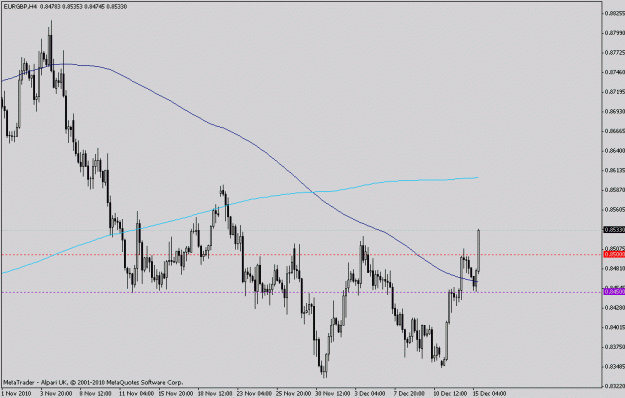Click the 0.83485 price axis label
Image resolution: width=625 pixels, height=398 pixels.
pyautogui.click(x=615, y=366)
